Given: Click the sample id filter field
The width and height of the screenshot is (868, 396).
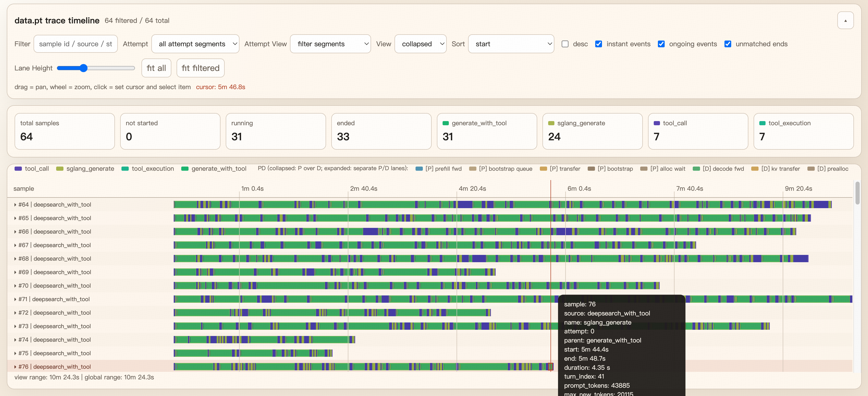Looking at the screenshot, I should [x=75, y=43].
